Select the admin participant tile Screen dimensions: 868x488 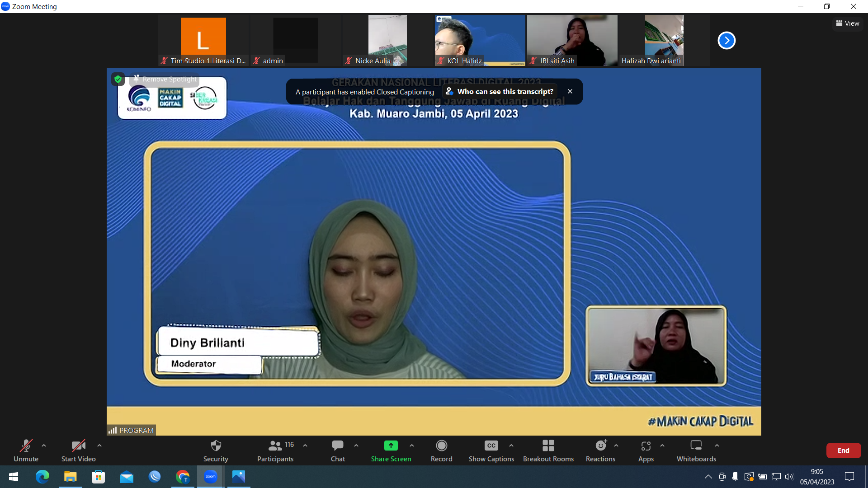click(x=296, y=41)
